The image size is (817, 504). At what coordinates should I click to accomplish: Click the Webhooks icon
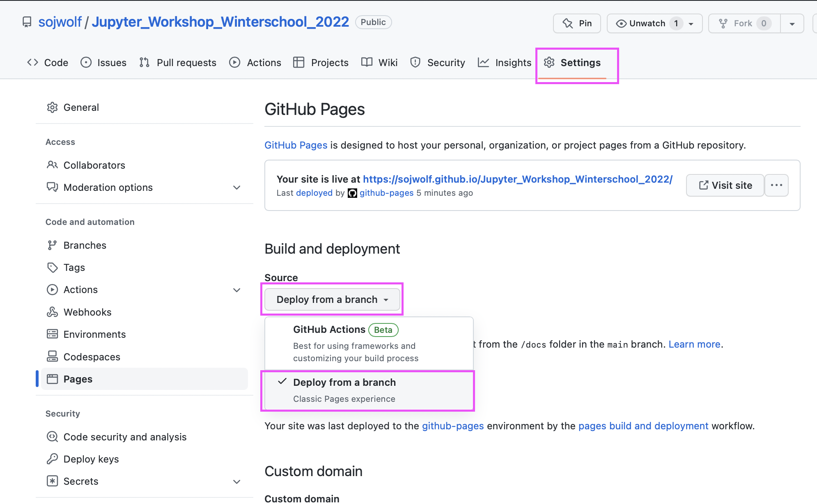[52, 312]
